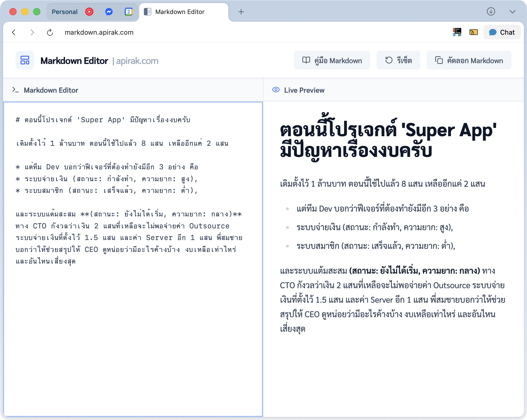Click inside the markdown editor text area
This screenshot has width=527, height=420.
point(129,311)
